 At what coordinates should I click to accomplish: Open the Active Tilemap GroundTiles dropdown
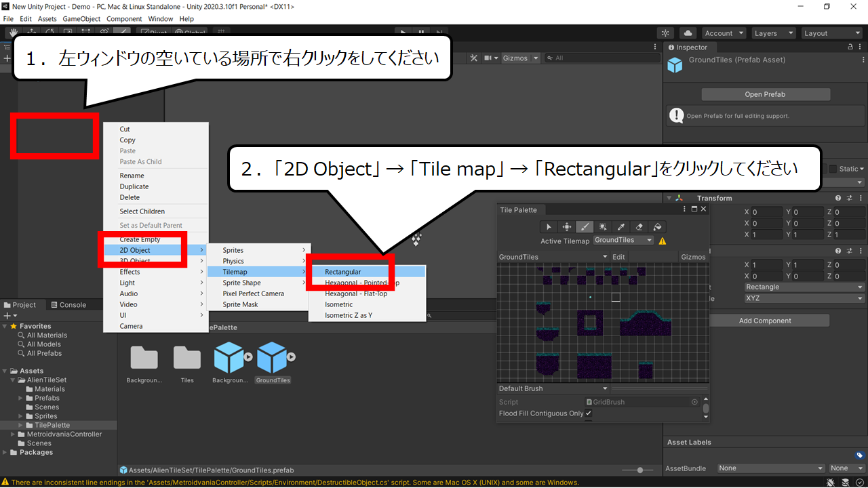tap(623, 240)
